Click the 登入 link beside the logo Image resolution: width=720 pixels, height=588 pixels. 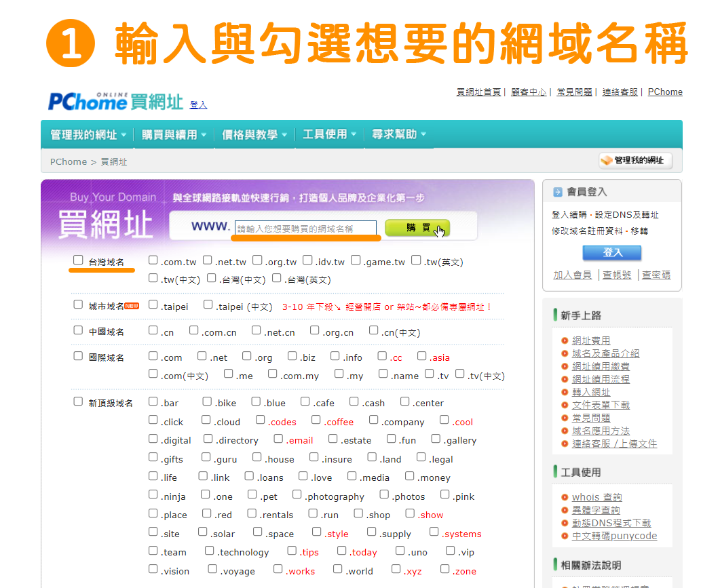tap(198, 105)
